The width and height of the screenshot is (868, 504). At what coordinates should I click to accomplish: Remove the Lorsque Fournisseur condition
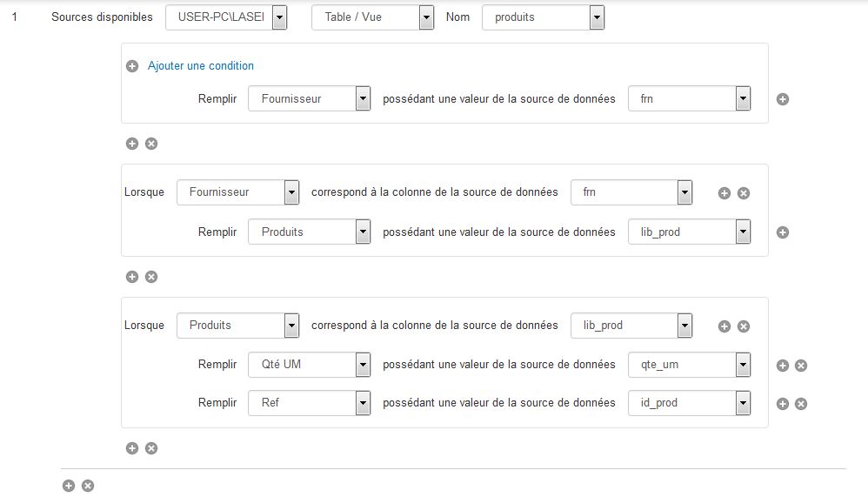point(744,193)
